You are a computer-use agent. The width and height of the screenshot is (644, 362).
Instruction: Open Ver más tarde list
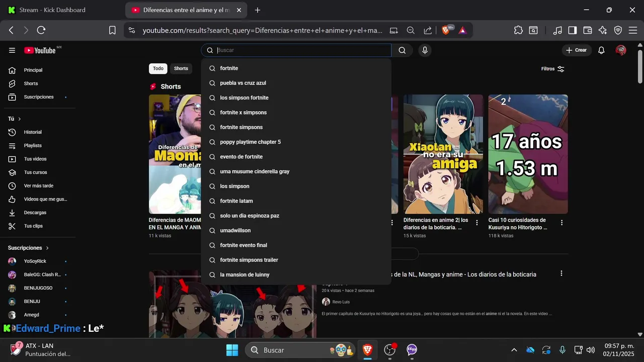click(38, 186)
